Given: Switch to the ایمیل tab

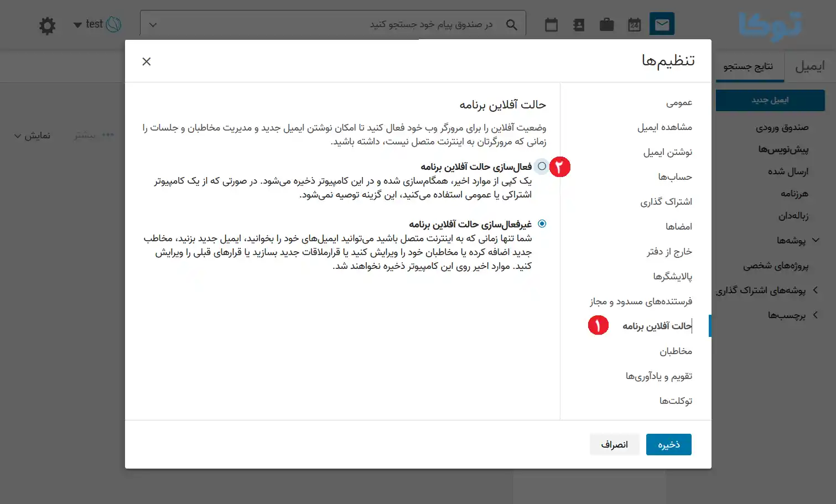Looking at the screenshot, I should pyautogui.click(x=810, y=66).
